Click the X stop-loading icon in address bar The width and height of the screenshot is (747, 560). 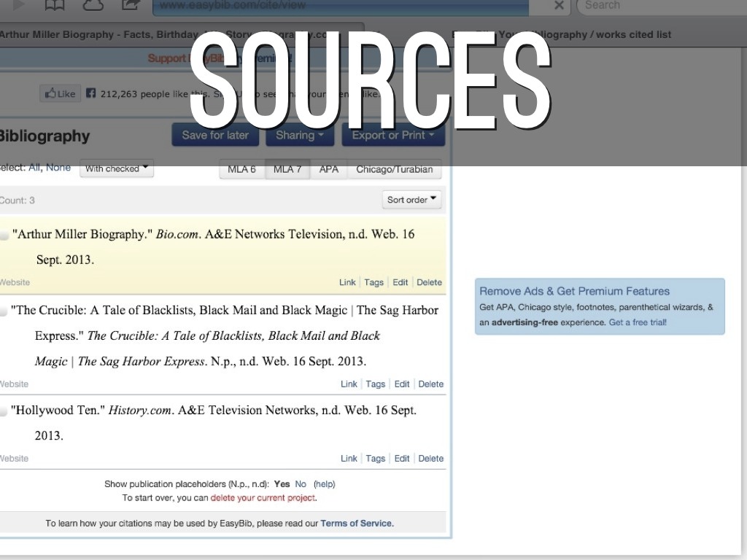pos(559,6)
